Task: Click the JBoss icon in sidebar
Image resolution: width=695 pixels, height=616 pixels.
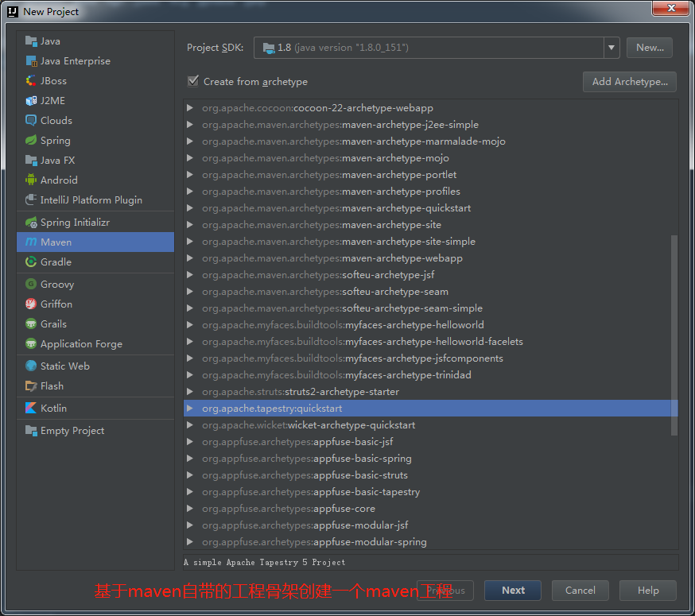Action: (x=31, y=81)
